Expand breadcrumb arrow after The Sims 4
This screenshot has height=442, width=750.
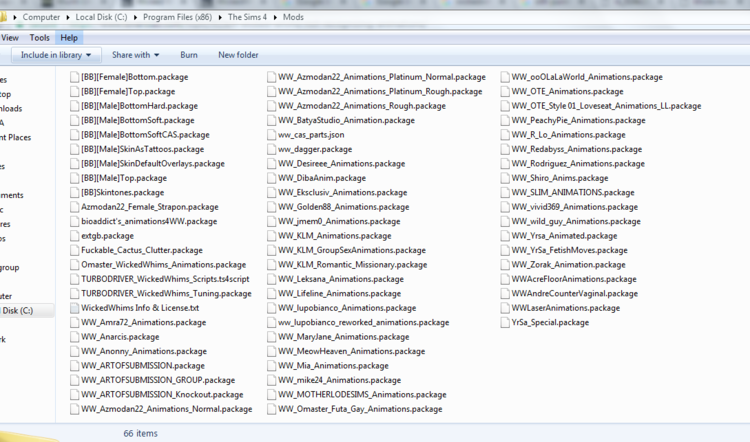click(x=275, y=17)
